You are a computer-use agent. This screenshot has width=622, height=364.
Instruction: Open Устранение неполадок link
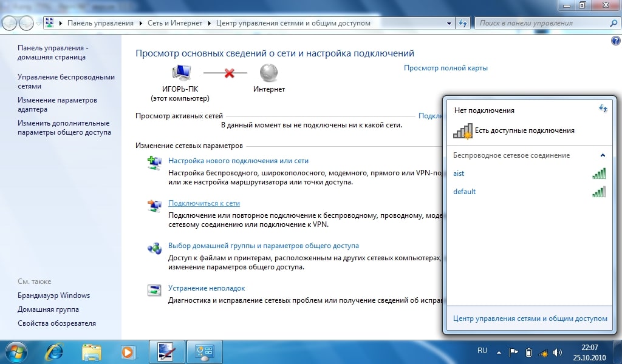pos(207,288)
